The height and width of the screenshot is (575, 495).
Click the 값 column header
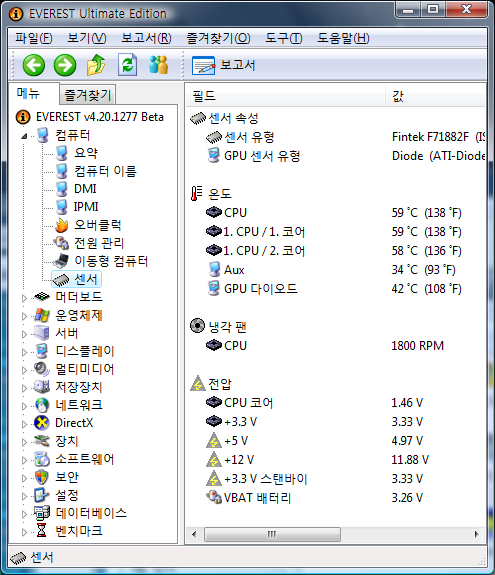436,96
